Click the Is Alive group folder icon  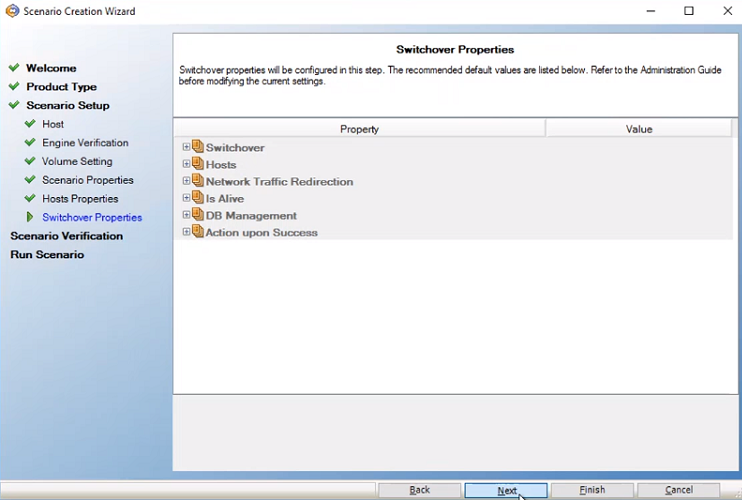click(x=198, y=198)
